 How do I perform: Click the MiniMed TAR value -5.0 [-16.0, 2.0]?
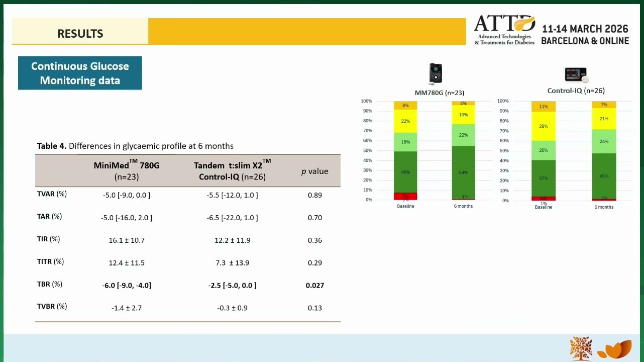(127, 218)
